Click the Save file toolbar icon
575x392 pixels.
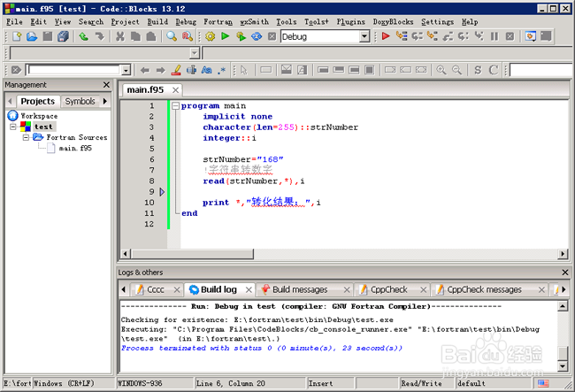tap(47, 36)
